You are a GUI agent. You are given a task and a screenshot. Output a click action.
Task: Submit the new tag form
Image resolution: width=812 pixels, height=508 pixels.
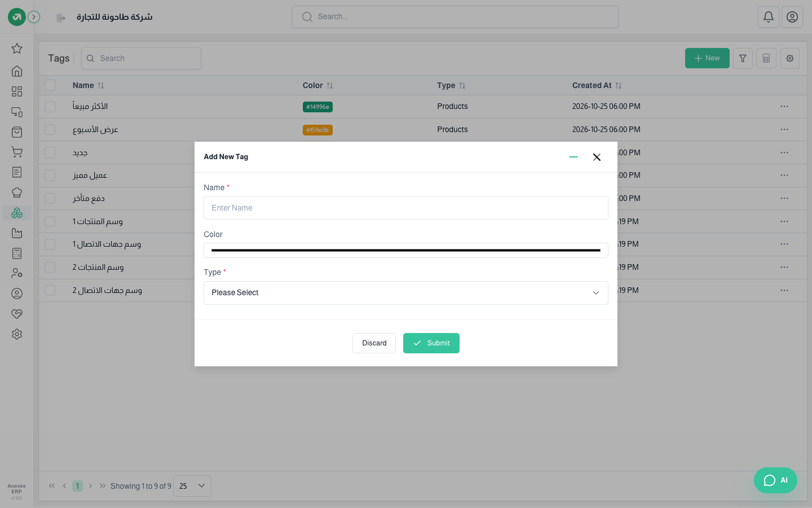pyautogui.click(x=431, y=343)
